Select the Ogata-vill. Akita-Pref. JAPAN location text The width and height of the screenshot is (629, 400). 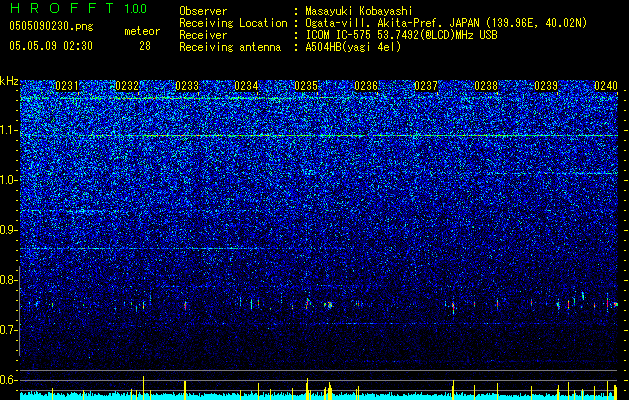click(446, 23)
